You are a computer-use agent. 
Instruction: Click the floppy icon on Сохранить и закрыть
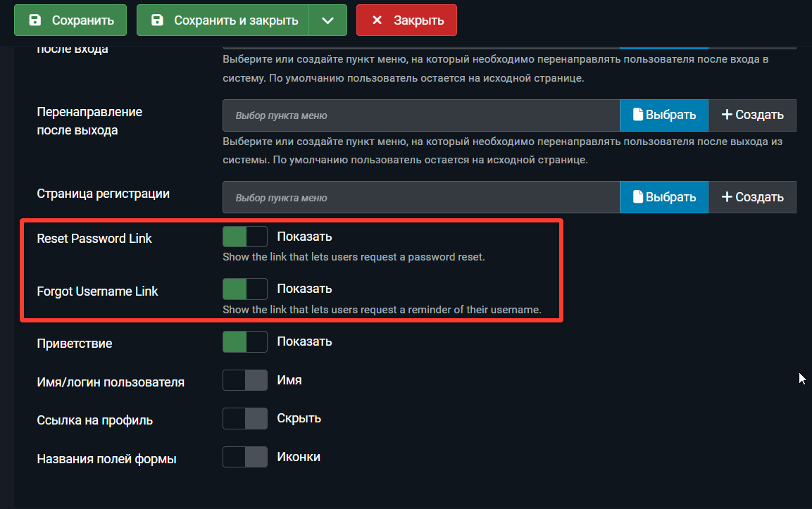click(x=157, y=20)
